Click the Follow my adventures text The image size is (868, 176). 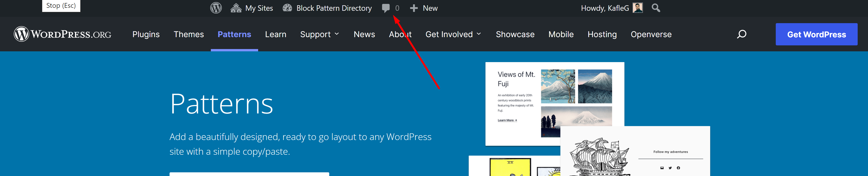pyautogui.click(x=670, y=152)
